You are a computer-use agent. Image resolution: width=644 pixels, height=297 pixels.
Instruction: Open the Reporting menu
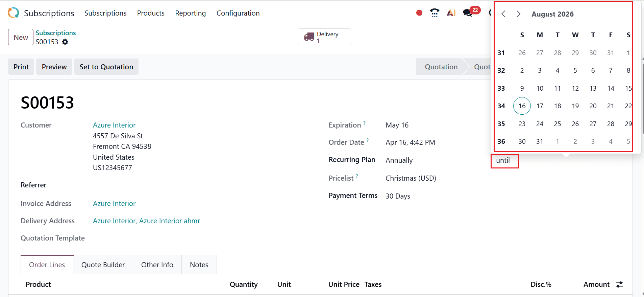(190, 13)
